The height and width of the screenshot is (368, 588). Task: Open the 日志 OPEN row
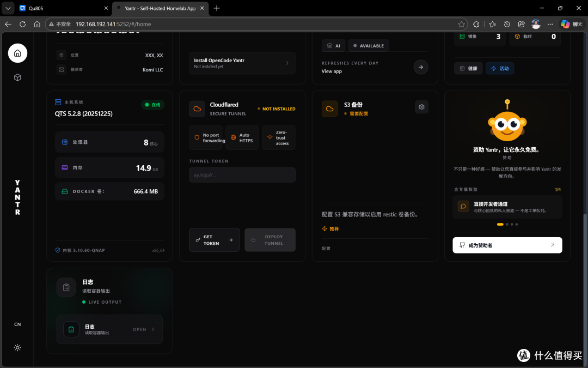click(109, 329)
